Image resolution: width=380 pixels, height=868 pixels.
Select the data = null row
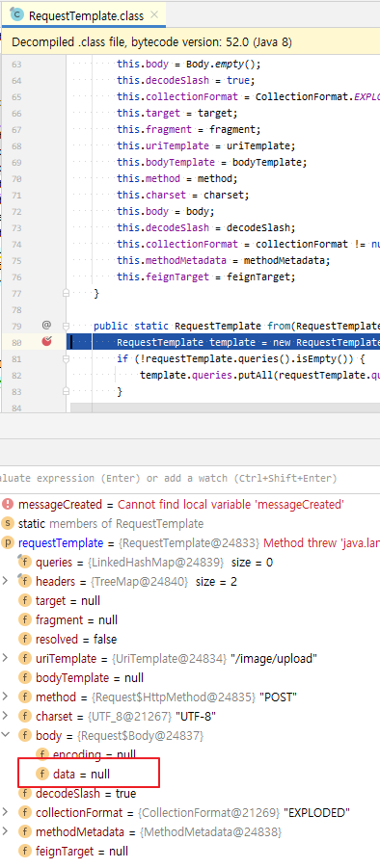tap(190, 774)
